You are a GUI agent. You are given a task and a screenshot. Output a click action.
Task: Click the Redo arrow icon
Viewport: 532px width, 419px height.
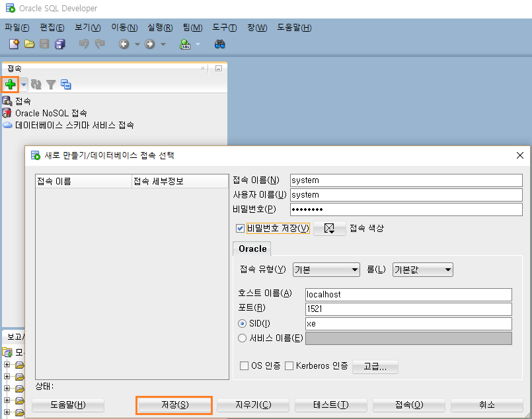point(100,44)
